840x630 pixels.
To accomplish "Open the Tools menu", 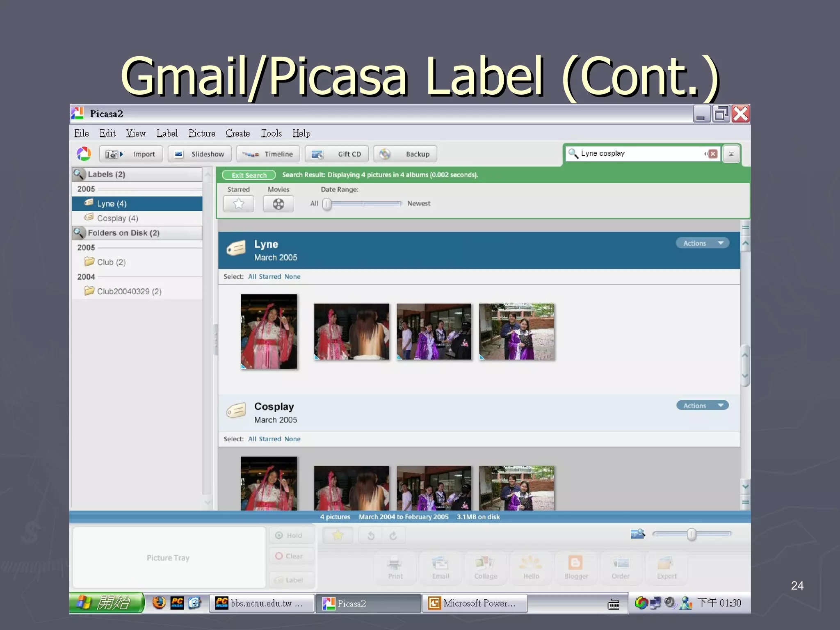I will point(271,133).
